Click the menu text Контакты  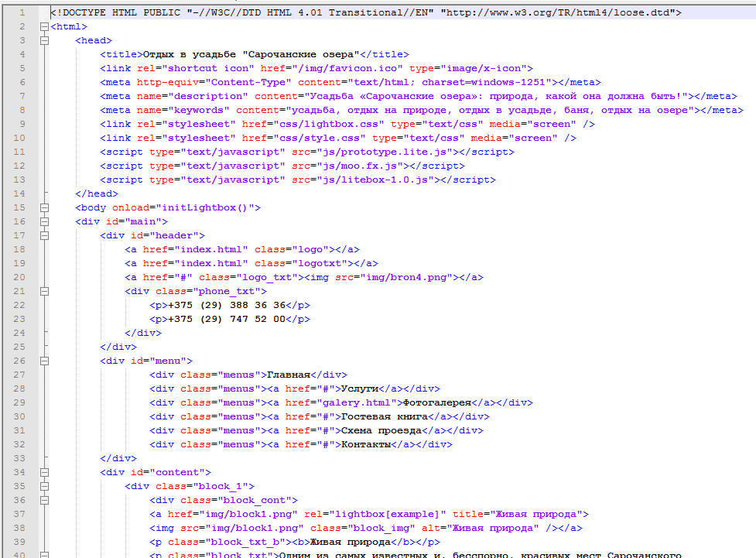point(365,445)
